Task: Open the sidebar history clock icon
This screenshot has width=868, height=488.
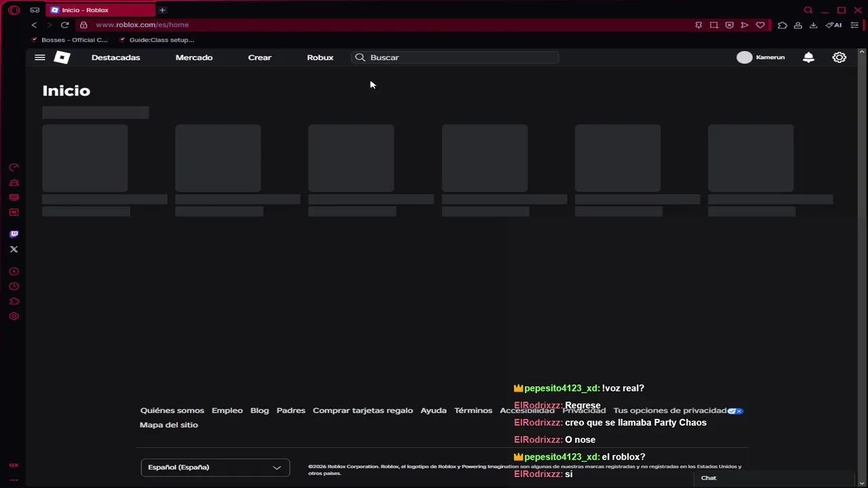Action: point(14,287)
